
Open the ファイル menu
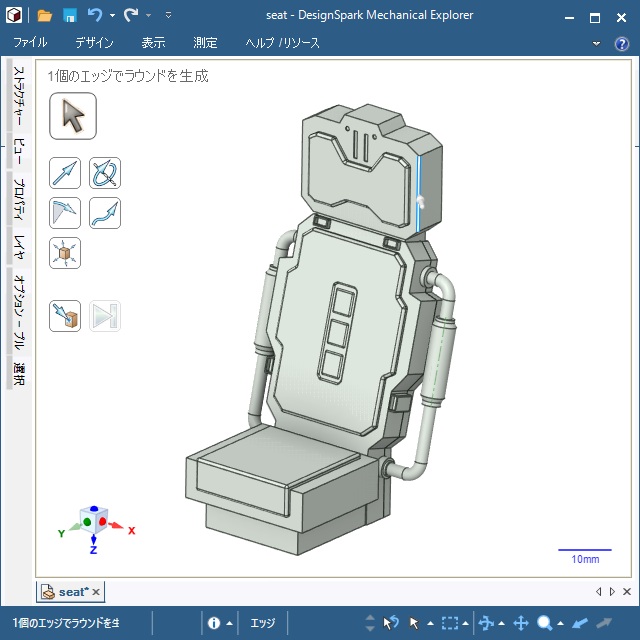(30, 43)
